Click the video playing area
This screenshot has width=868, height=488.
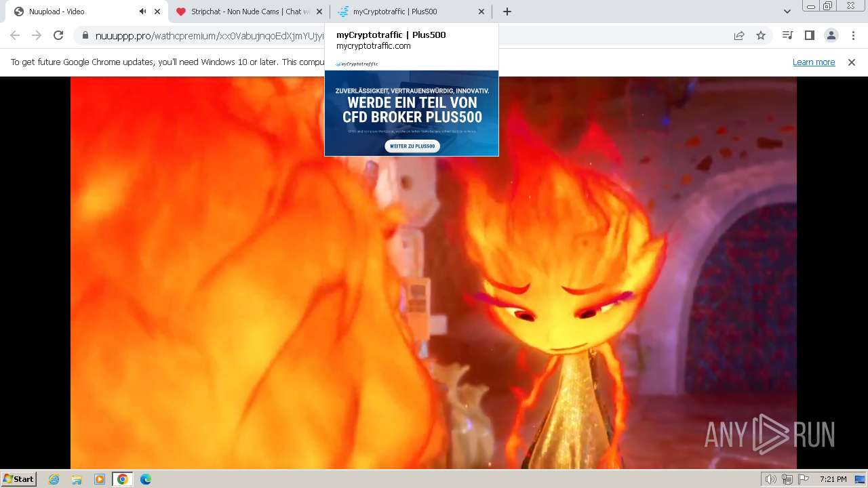433,272
